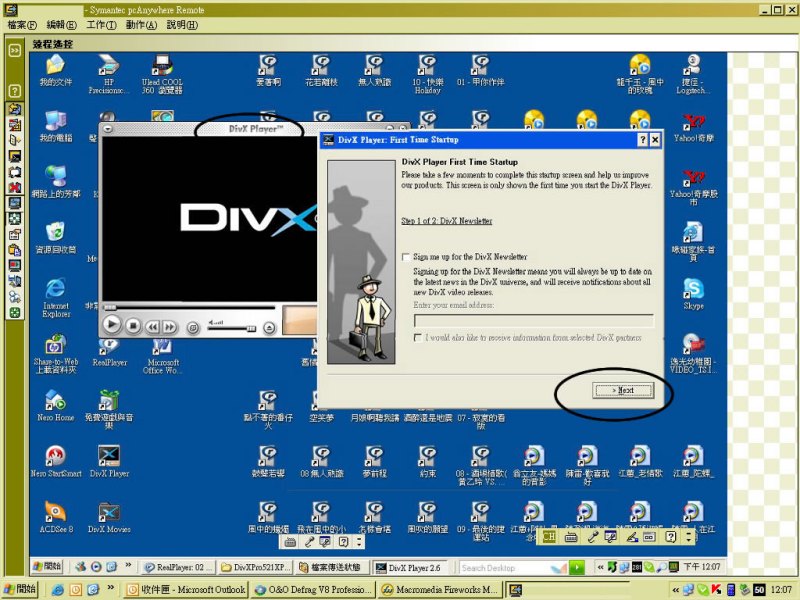
Task: Select the 我的電腦 desktop icon
Action: (56, 127)
